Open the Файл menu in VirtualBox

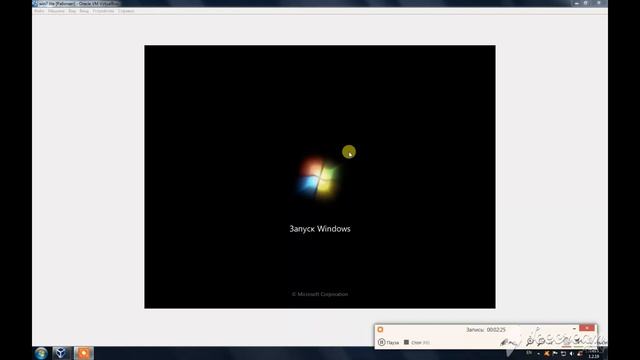(39, 11)
